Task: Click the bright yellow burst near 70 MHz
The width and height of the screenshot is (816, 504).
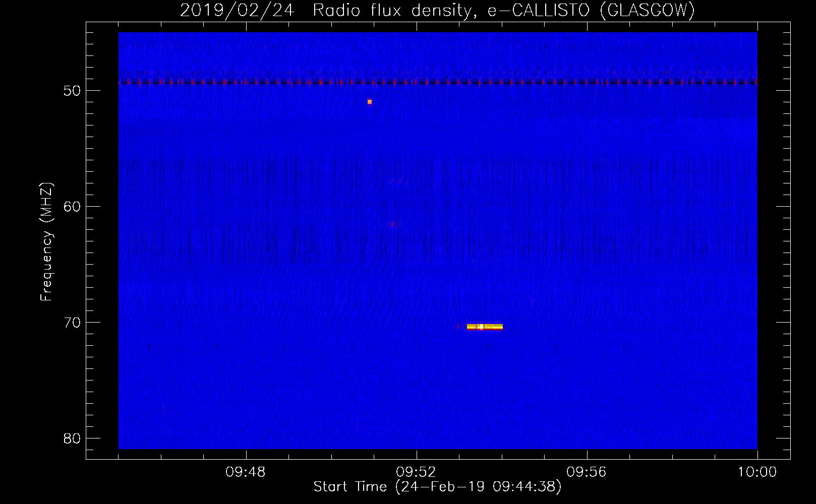Action: 485,327
